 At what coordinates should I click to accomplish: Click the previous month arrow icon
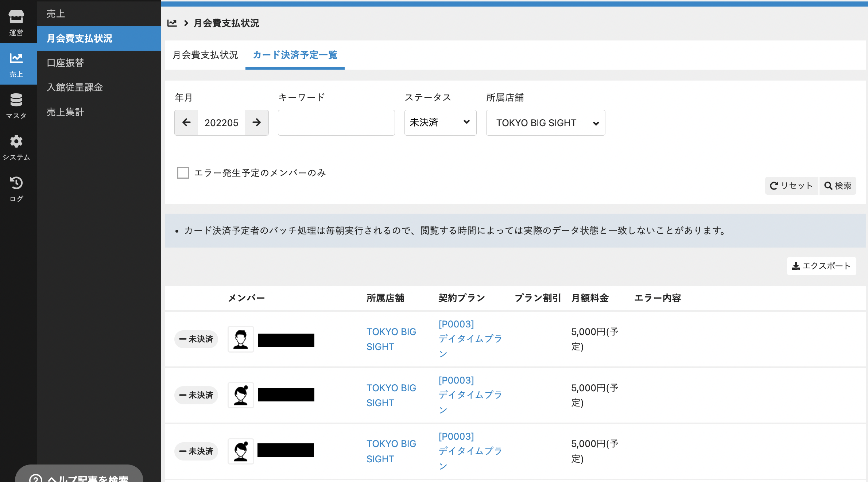186,123
